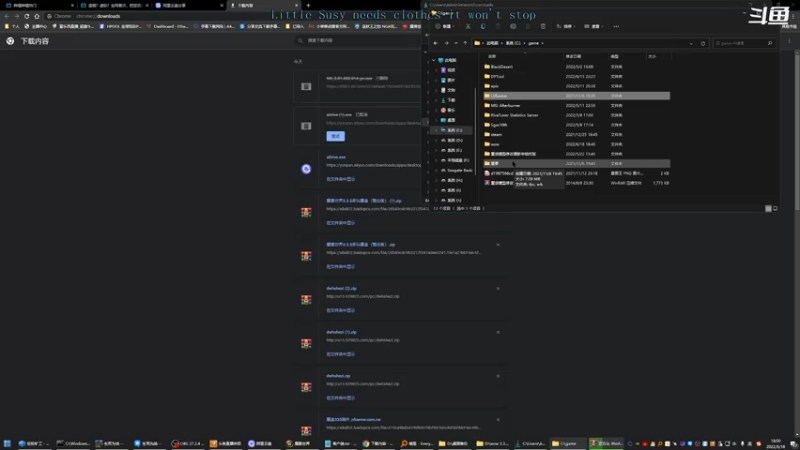The height and width of the screenshot is (450, 800).
Task: Reload the Chrome downloads page
Action: click(x=27, y=16)
